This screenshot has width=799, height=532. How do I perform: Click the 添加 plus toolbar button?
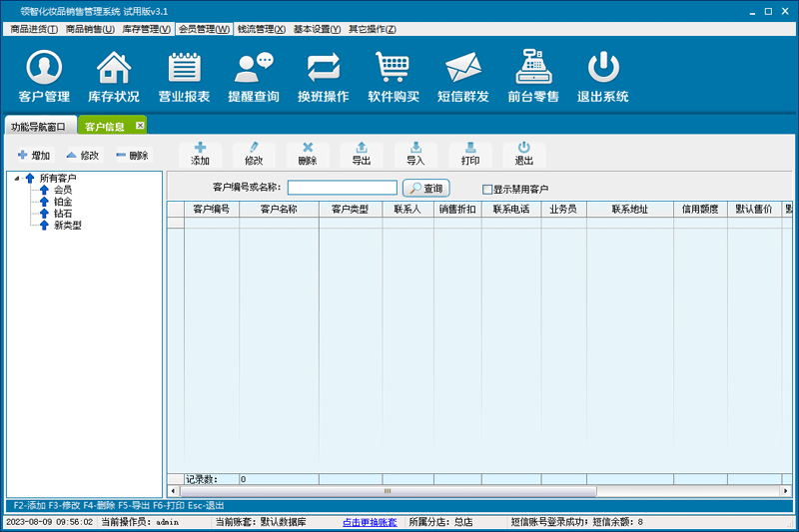click(201, 155)
